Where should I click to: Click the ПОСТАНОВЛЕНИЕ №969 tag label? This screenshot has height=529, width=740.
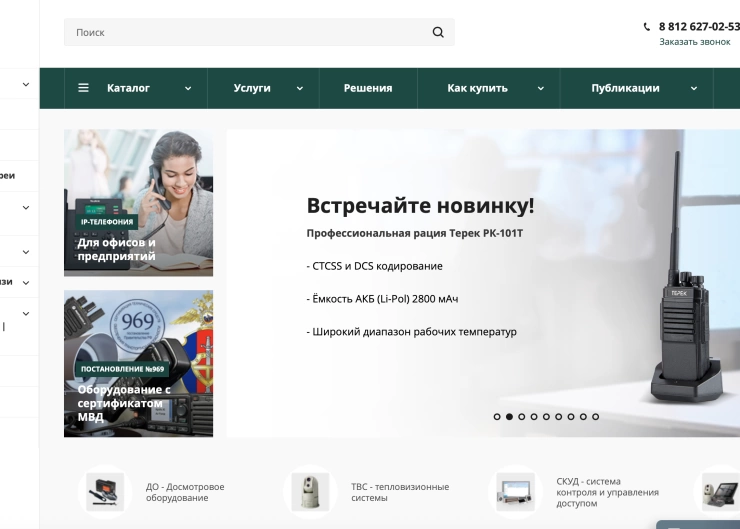tap(122, 369)
